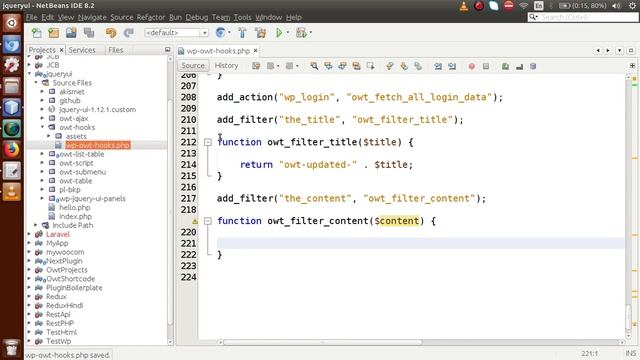Expand the assets folder
Screen dimensions: 640x360
click(x=49, y=136)
